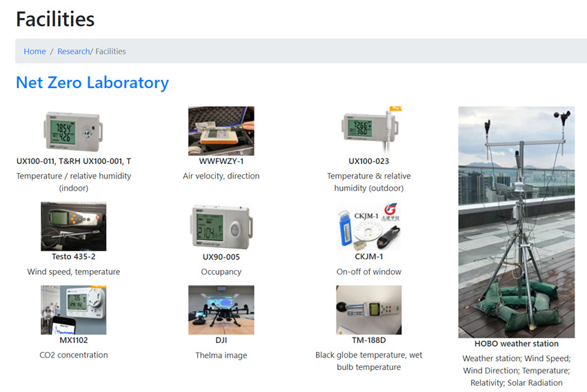The image size is (587, 392).
Task: Click 'Temperature / relative humidity (indoor)' description
Action: pyautogui.click(x=74, y=182)
